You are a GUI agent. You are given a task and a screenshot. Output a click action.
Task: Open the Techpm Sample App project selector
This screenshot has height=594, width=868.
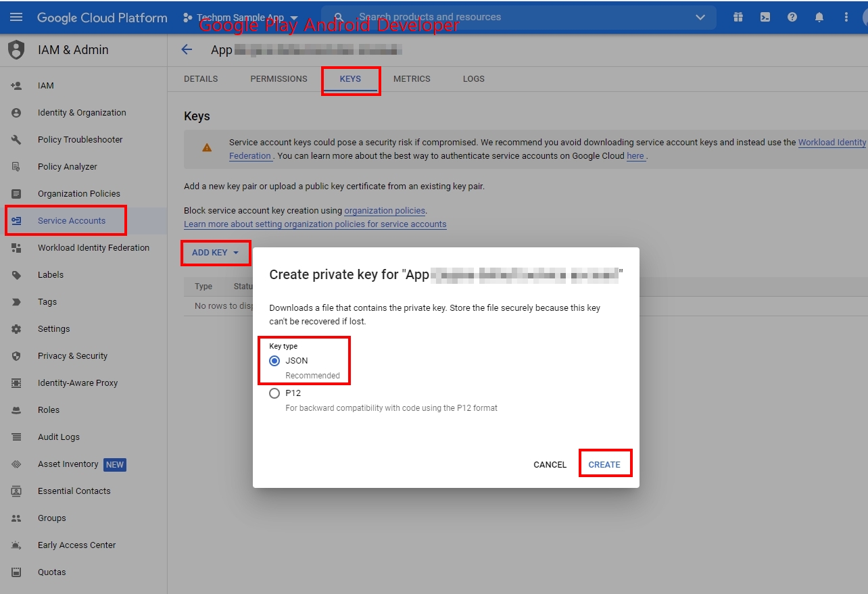click(x=241, y=18)
